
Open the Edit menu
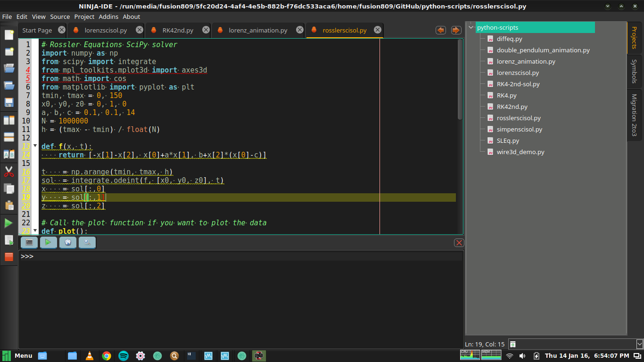coord(22,16)
